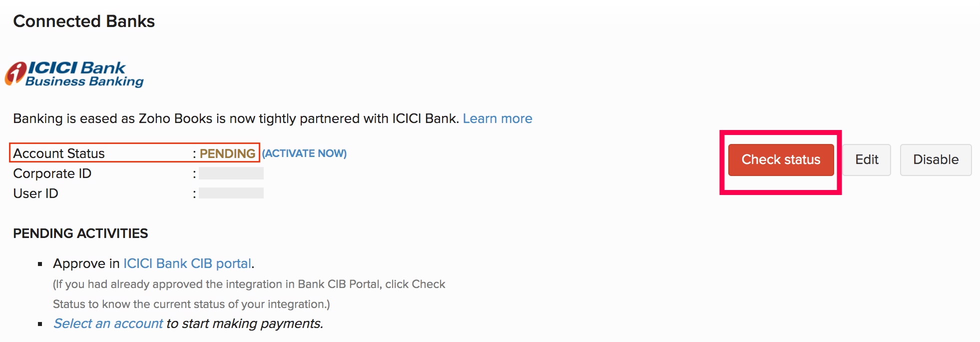Image resolution: width=980 pixels, height=342 pixels.
Task: Click the Account Status label
Action: (x=59, y=153)
